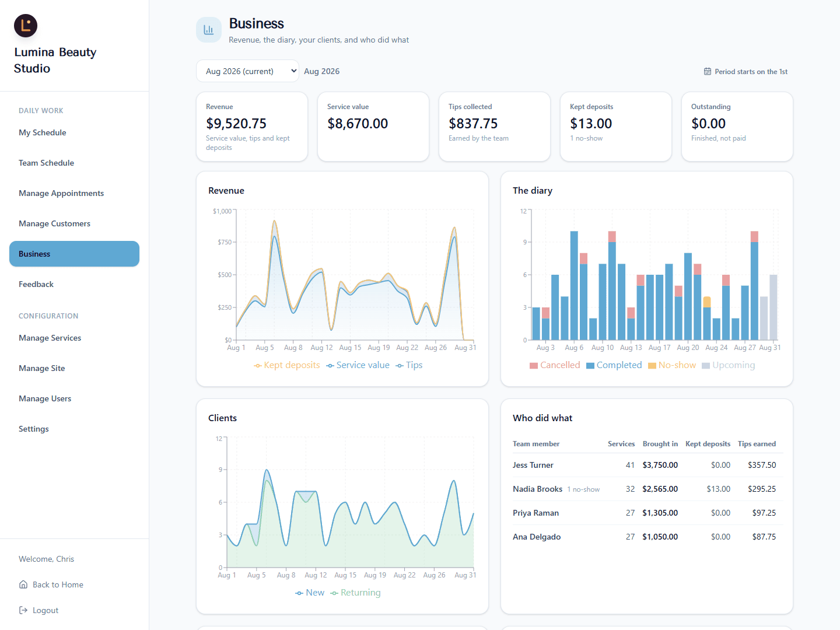This screenshot has width=840, height=630.
Task: Click the Business bar-chart header icon
Action: coord(209,30)
